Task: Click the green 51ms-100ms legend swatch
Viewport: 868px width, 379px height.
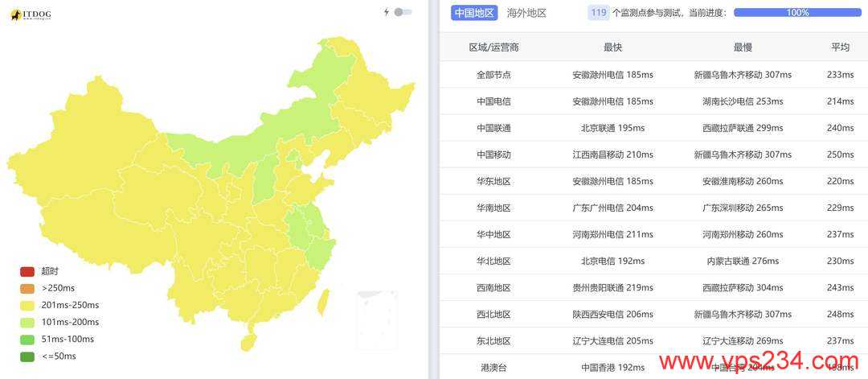Action: click(x=27, y=339)
